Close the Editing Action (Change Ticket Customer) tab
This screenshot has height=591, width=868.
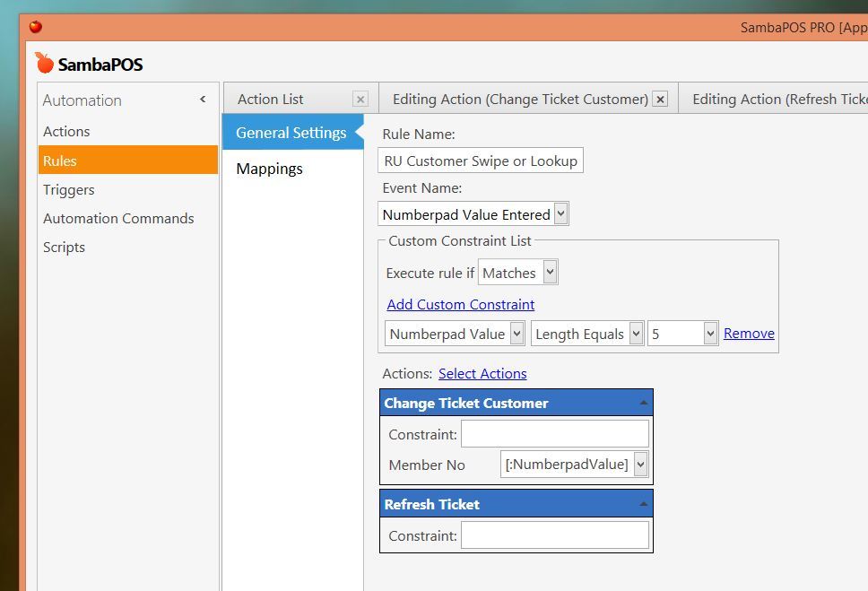tap(660, 100)
